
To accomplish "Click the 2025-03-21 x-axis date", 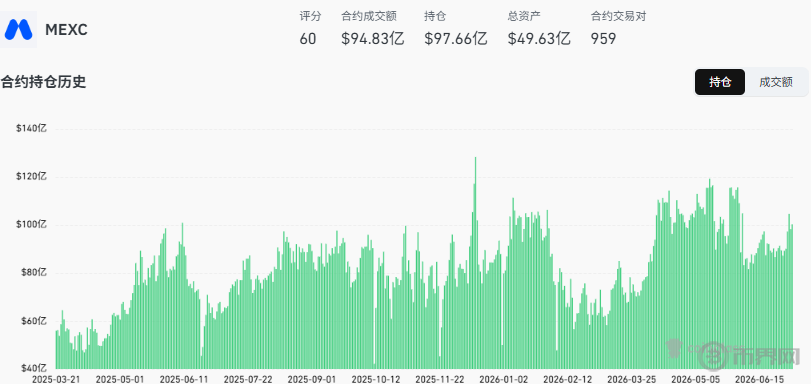I will pyautogui.click(x=56, y=379).
